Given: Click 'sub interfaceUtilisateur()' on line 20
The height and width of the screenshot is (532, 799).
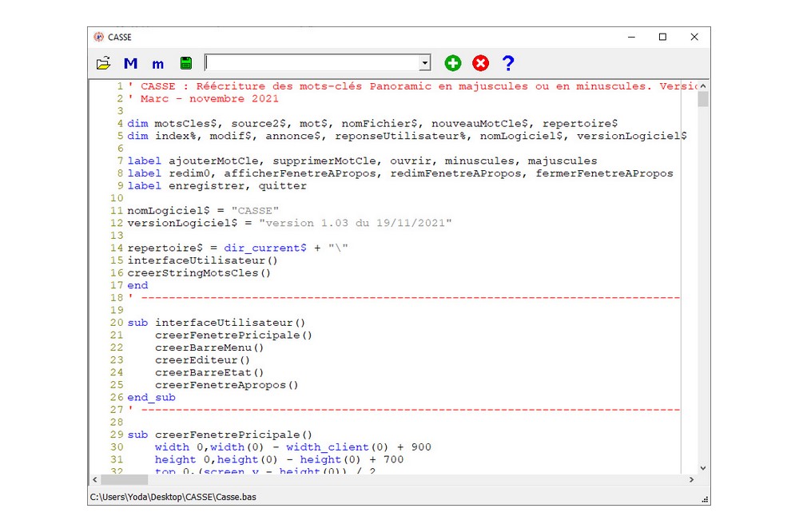Looking at the screenshot, I should 216,323.
